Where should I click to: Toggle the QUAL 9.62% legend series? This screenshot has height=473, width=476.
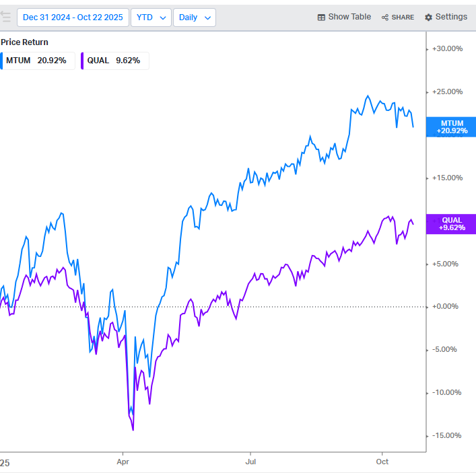pyautogui.click(x=114, y=61)
